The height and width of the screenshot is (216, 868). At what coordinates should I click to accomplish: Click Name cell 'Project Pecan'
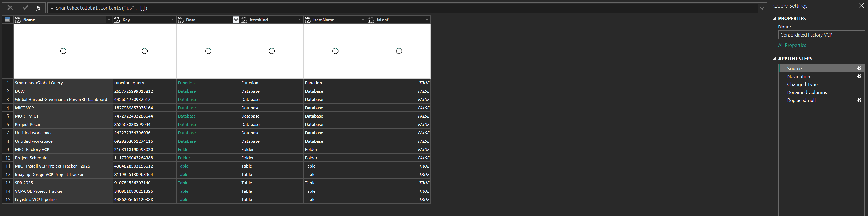tap(63, 125)
